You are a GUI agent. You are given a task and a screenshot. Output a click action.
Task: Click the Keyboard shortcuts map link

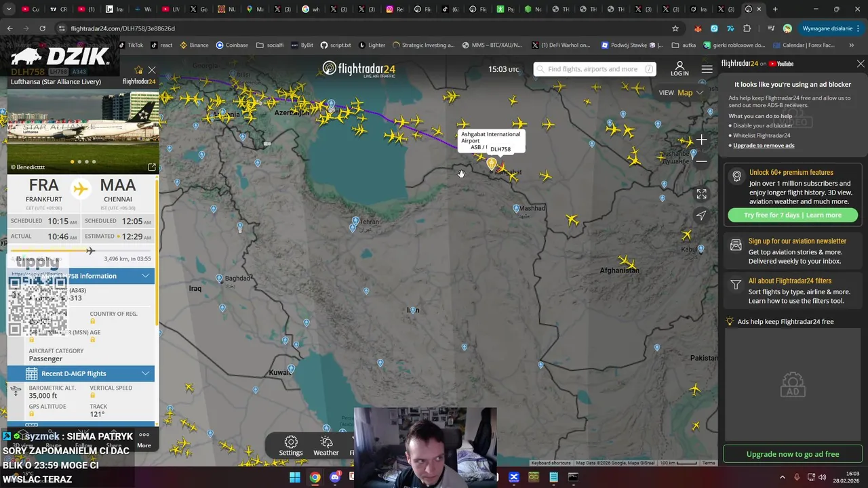[551, 463]
